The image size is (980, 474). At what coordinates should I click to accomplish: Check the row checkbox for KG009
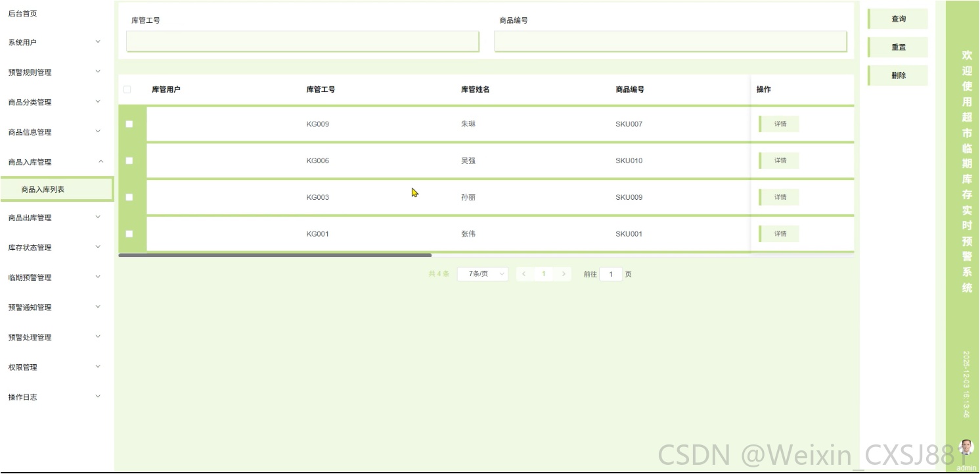pos(129,124)
